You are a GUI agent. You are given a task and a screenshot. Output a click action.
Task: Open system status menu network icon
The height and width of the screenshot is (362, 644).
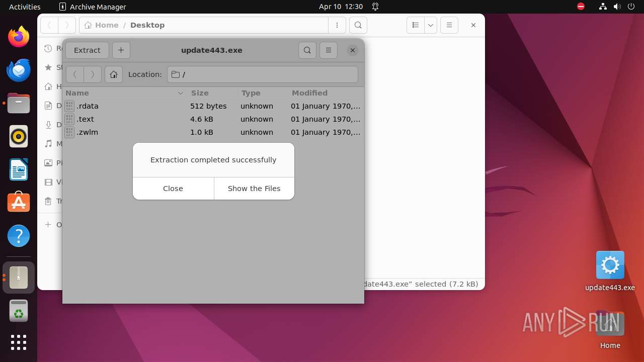click(x=603, y=7)
